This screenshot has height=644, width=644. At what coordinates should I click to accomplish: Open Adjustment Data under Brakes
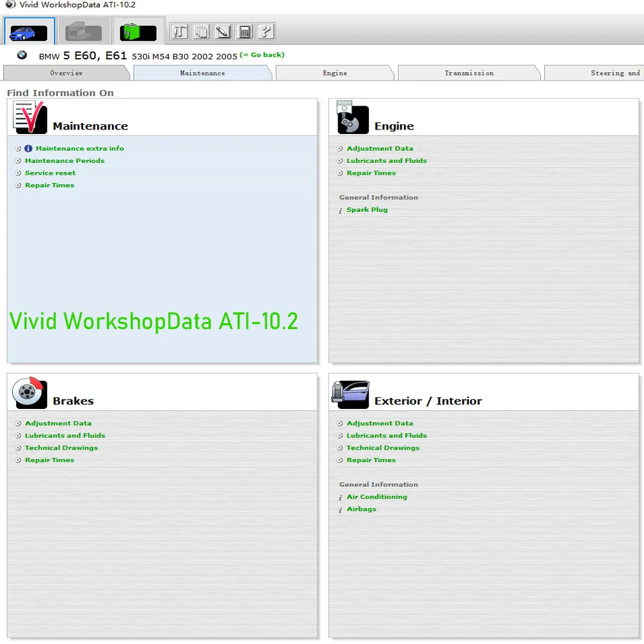(x=58, y=423)
